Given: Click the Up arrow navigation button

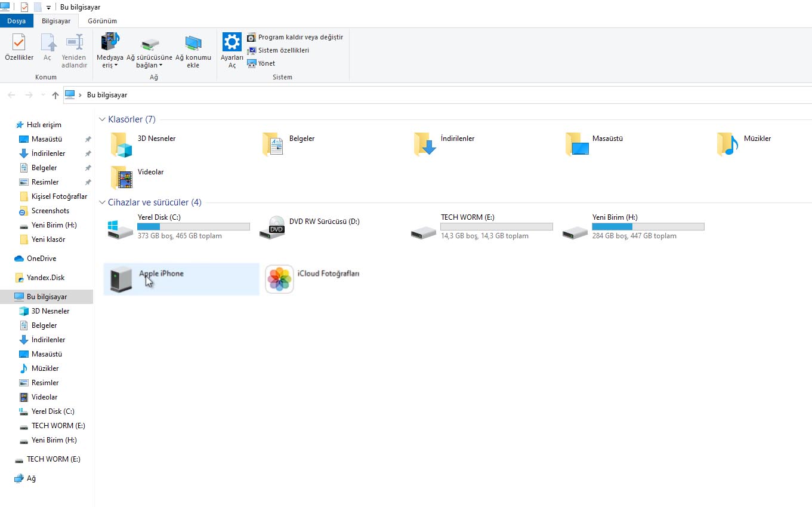Looking at the screenshot, I should 55,95.
